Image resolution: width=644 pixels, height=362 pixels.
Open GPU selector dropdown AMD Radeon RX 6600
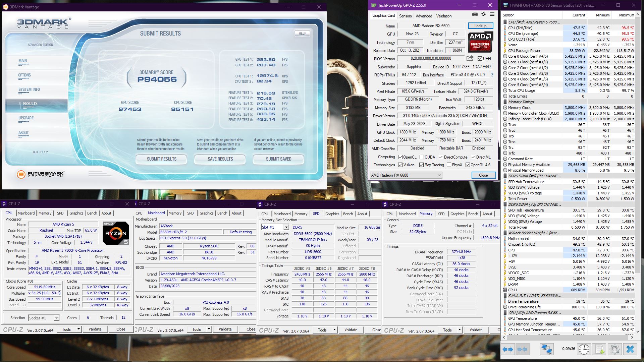point(406,175)
